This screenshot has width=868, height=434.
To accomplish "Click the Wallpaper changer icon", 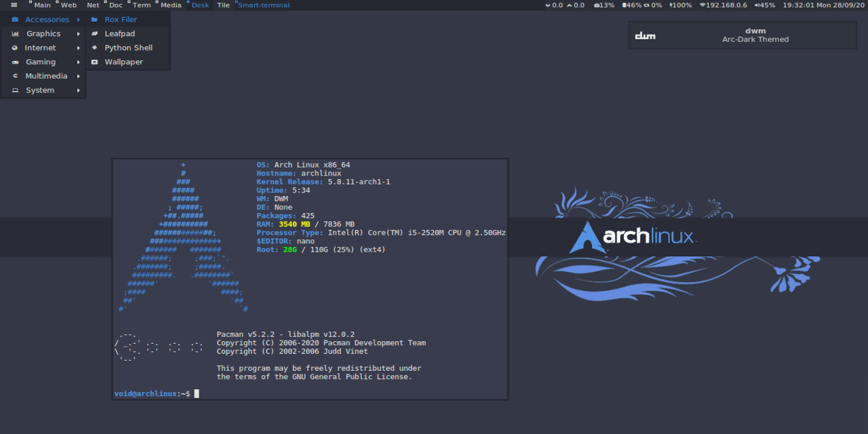I will [94, 61].
